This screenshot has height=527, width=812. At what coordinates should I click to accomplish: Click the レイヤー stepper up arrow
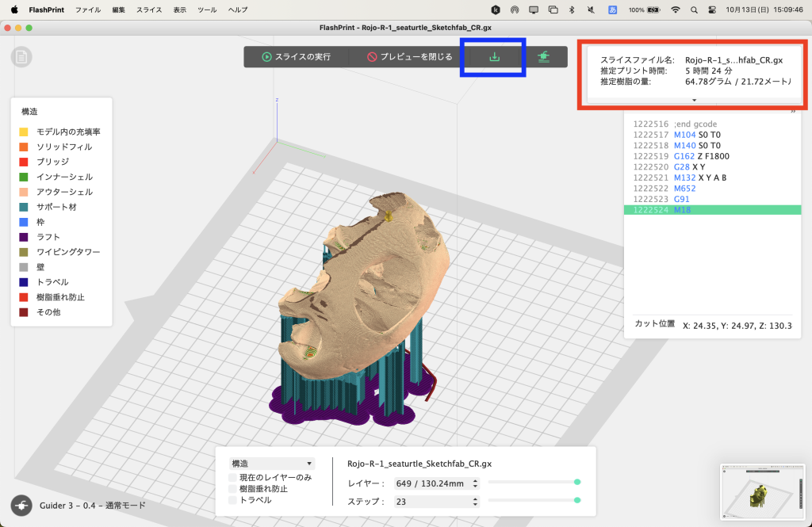(475, 479)
